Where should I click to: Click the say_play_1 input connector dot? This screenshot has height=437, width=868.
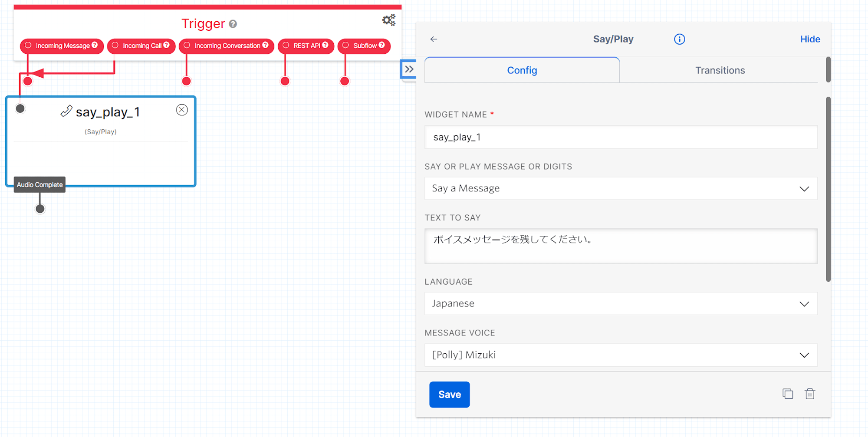(x=20, y=108)
